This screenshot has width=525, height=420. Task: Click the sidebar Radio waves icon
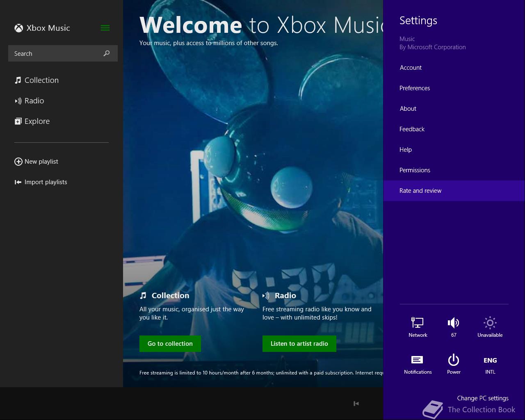point(18,100)
